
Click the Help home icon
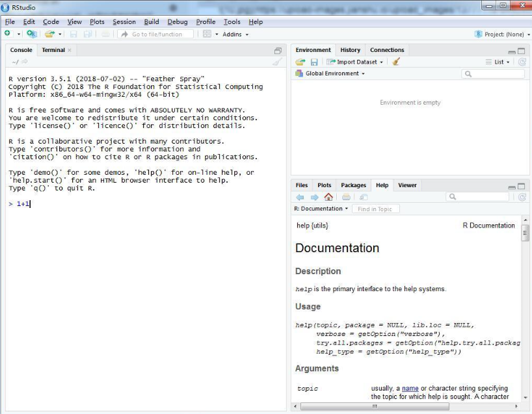[328, 197]
